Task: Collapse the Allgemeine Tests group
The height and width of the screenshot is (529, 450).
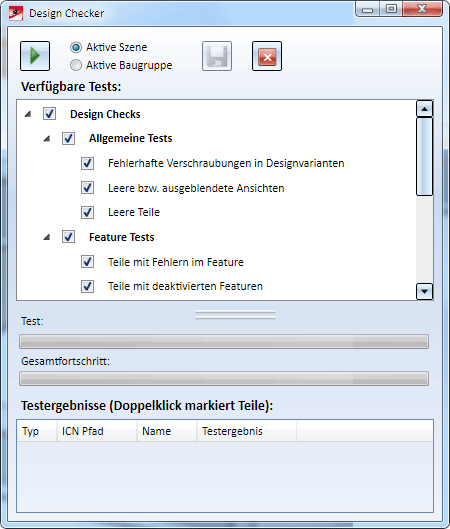Action: coord(47,139)
